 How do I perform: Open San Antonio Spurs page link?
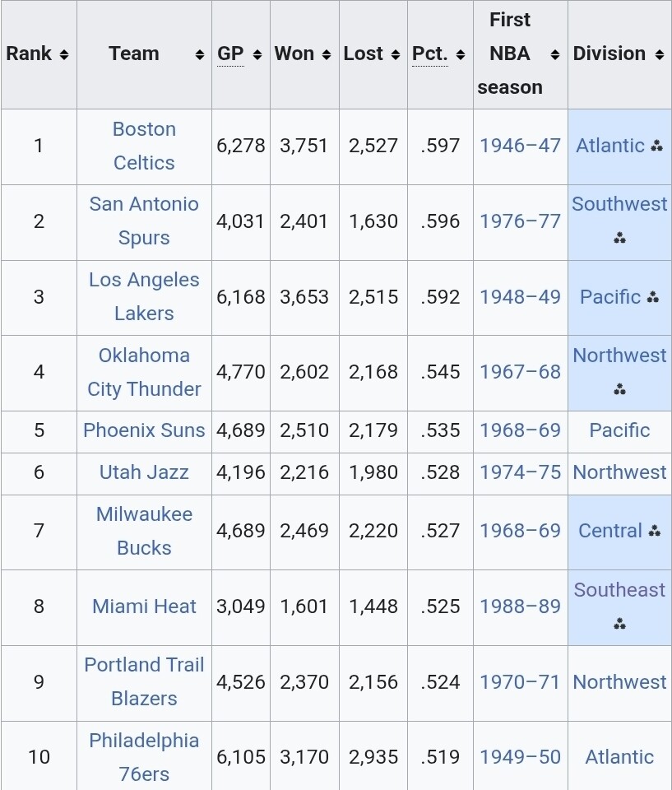(x=144, y=221)
